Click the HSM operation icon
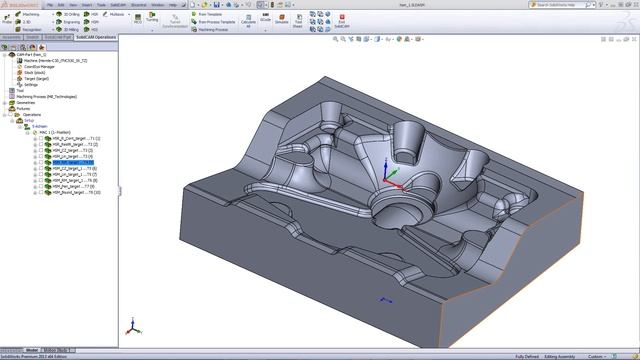The width and height of the screenshot is (640, 360). 87,22
